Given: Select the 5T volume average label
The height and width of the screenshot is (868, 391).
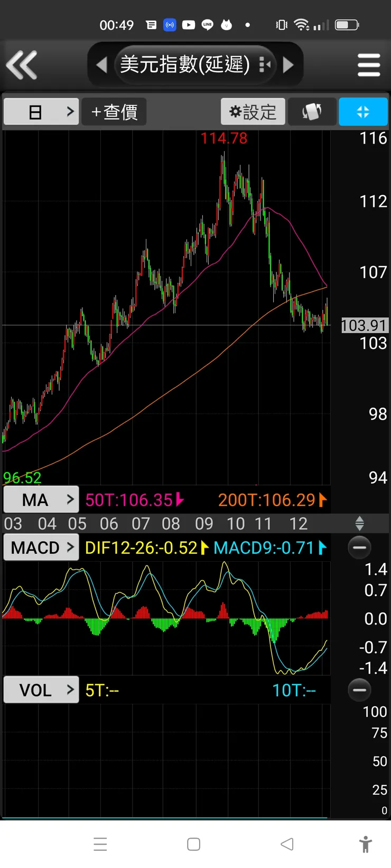Looking at the screenshot, I should (x=102, y=691).
